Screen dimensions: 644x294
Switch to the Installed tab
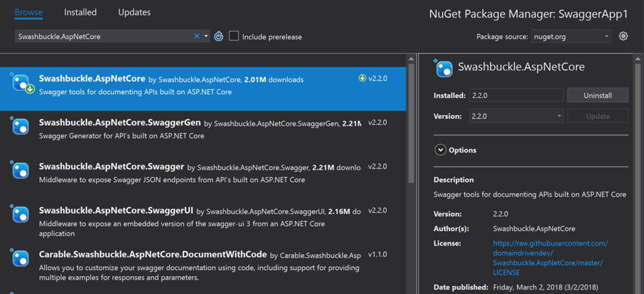80,13
